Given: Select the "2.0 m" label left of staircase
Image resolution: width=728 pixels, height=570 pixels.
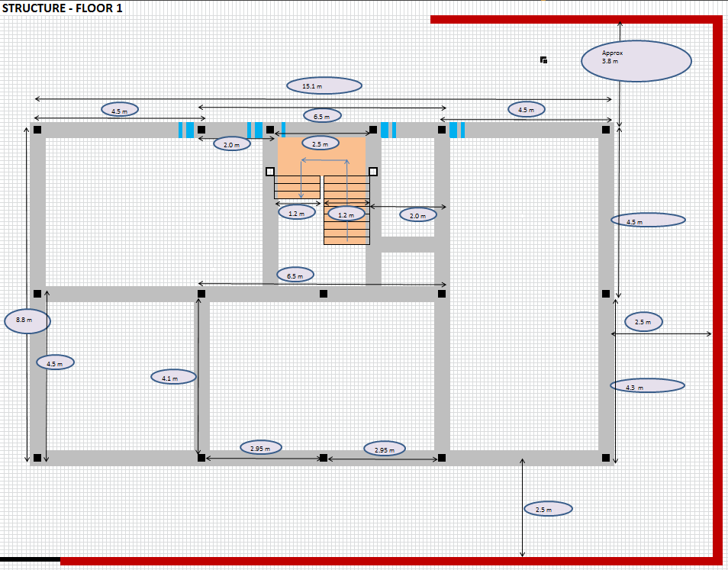Looking at the screenshot, I should (232, 144).
